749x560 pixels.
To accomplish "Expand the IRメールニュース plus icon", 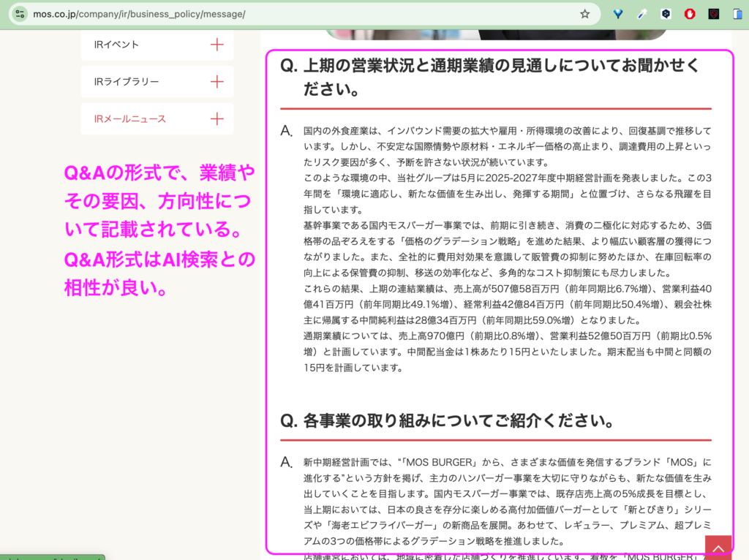I will coord(217,118).
